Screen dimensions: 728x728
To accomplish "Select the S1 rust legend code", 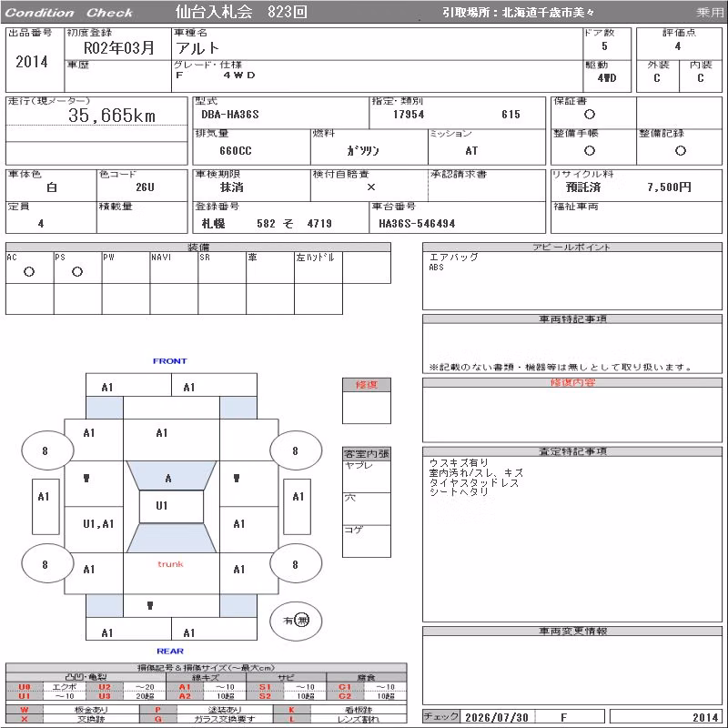I will click(x=265, y=687).
